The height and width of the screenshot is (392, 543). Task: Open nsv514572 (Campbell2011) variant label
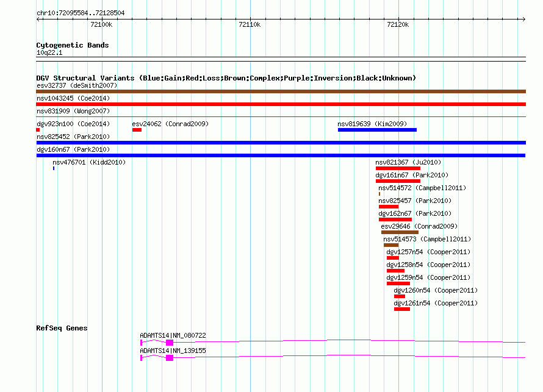(422, 188)
